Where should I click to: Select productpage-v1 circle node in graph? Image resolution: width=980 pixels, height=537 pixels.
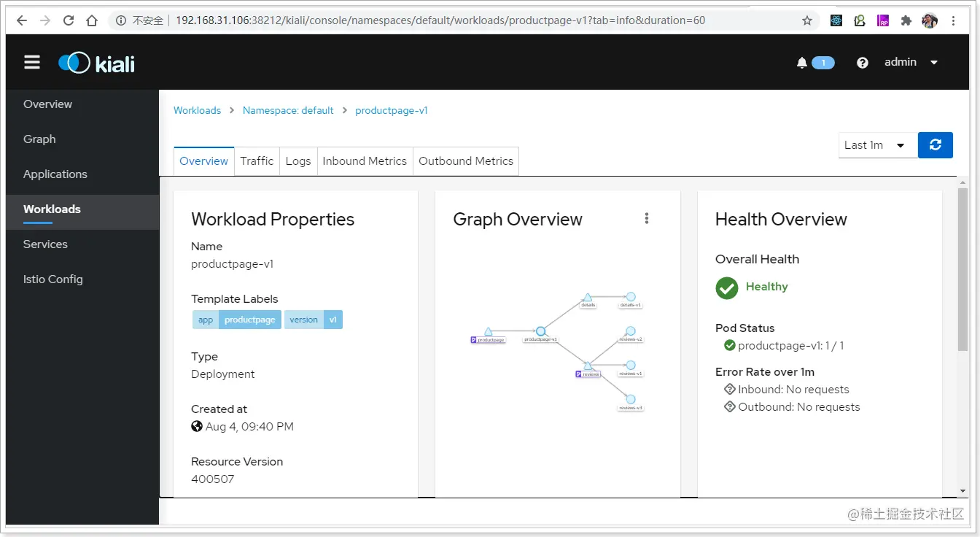coord(540,331)
